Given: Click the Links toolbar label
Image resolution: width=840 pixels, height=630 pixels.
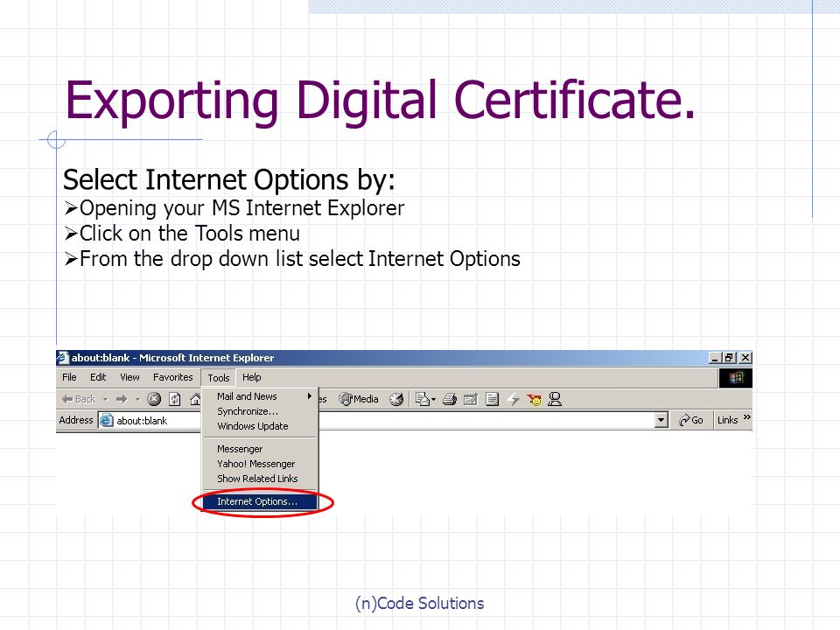Looking at the screenshot, I should (x=727, y=421).
